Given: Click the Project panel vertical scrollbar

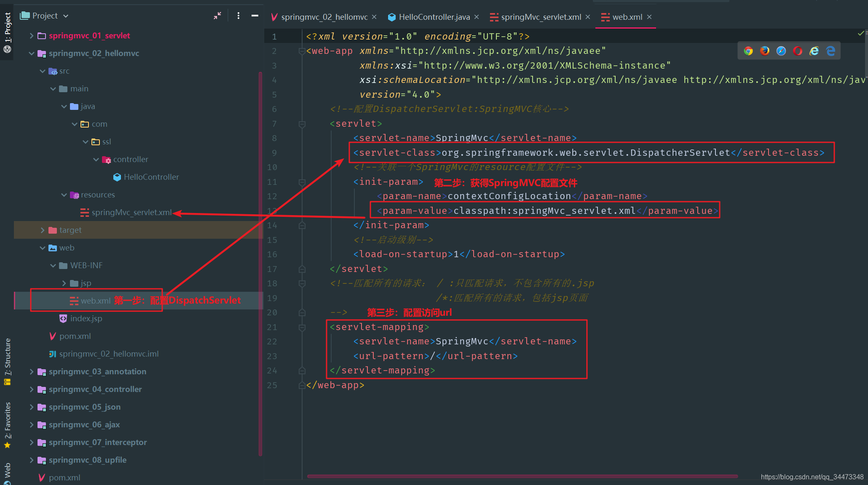Looking at the screenshot, I should click(260, 264).
